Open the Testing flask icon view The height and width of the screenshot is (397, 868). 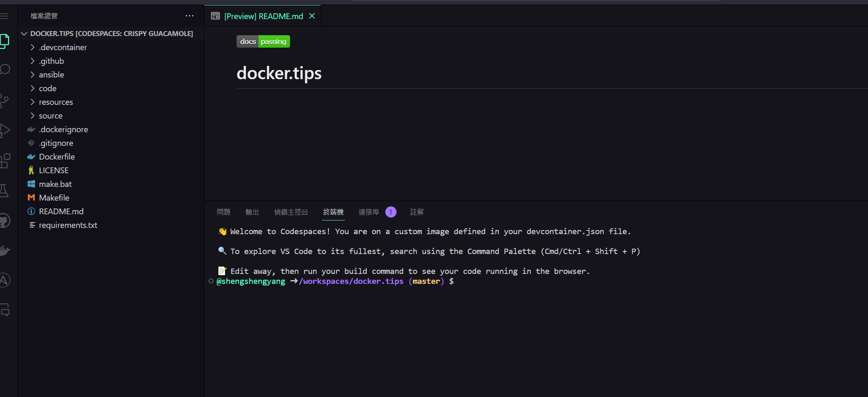4,191
